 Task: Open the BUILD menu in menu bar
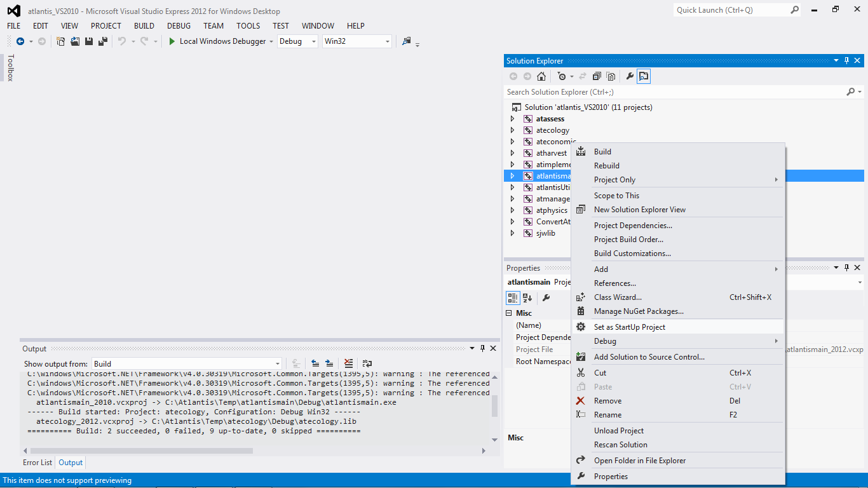click(x=144, y=26)
